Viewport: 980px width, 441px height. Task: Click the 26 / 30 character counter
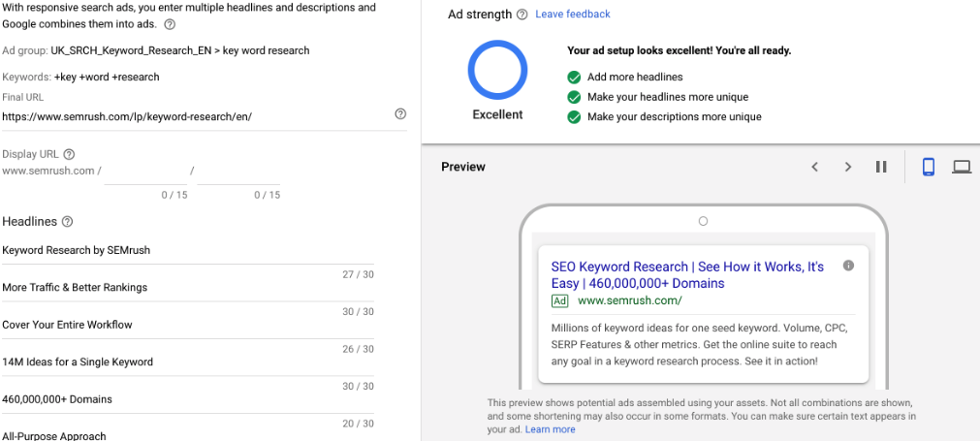click(358, 349)
